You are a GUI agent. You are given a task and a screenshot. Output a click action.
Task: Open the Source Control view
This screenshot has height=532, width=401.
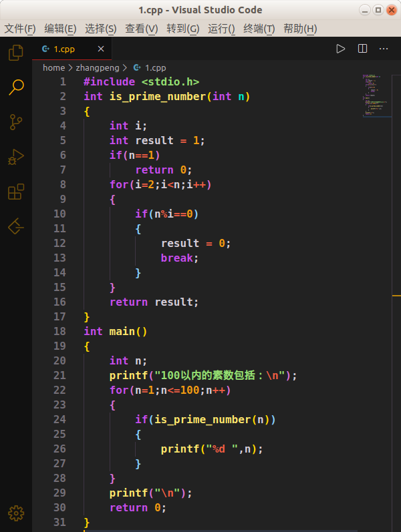click(x=16, y=122)
